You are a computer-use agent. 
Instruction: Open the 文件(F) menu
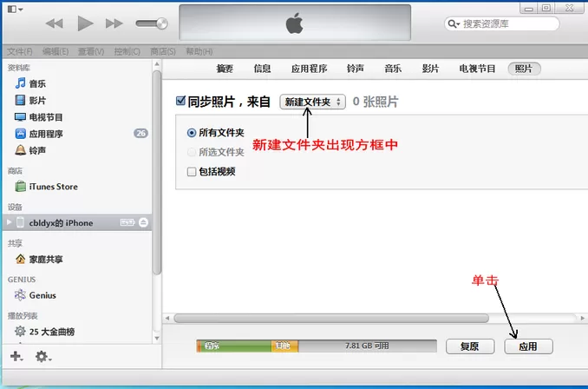(x=19, y=51)
